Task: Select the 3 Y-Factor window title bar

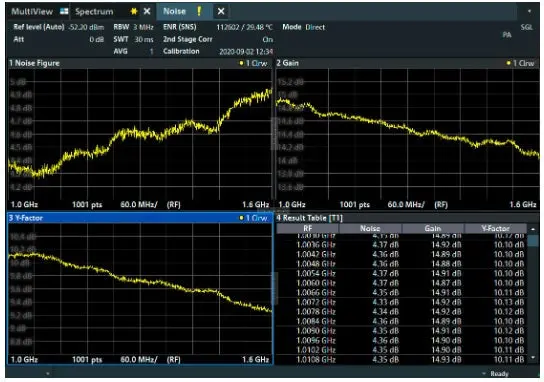Action: tap(140, 218)
